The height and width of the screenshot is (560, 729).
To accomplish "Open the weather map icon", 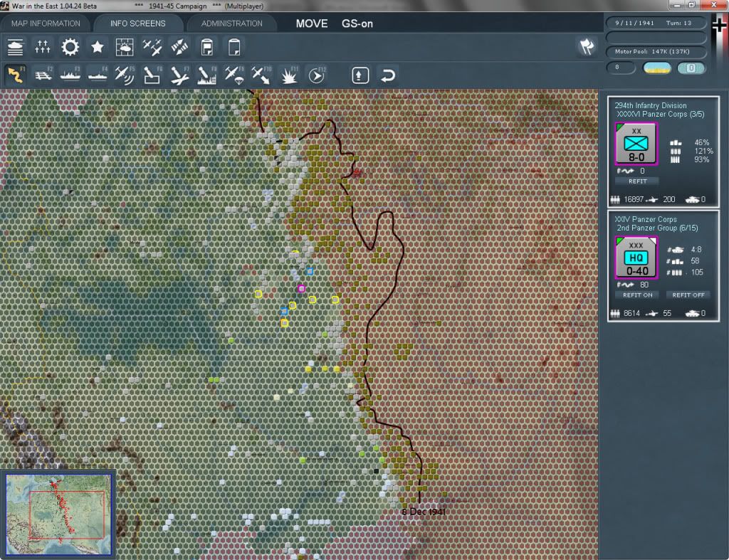I will (x=125, y=47).
